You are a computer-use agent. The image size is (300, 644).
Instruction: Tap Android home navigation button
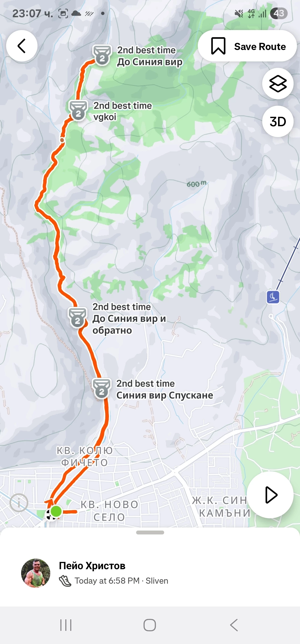click(150, 625)
